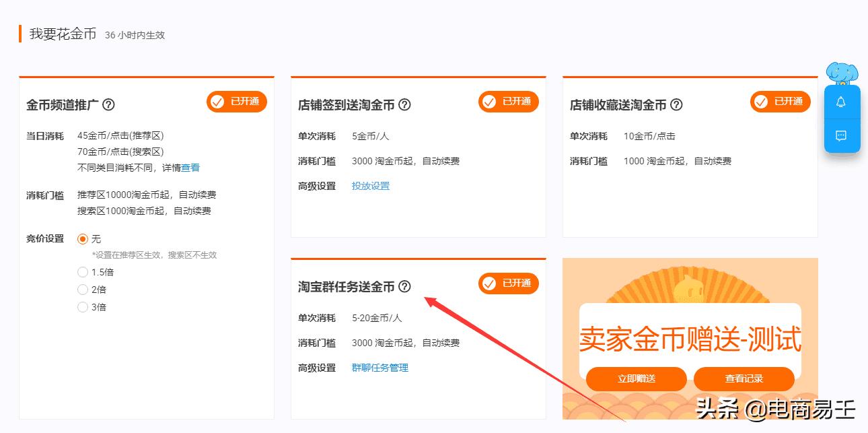Click the checkmark inside 已开通 badge for 金币频道推广
This screenshot has width=868, height=433.
click(x=217, y=102)
